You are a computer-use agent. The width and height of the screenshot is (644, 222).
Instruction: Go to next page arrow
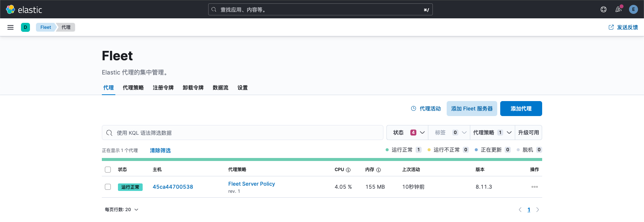coord(538,210)
